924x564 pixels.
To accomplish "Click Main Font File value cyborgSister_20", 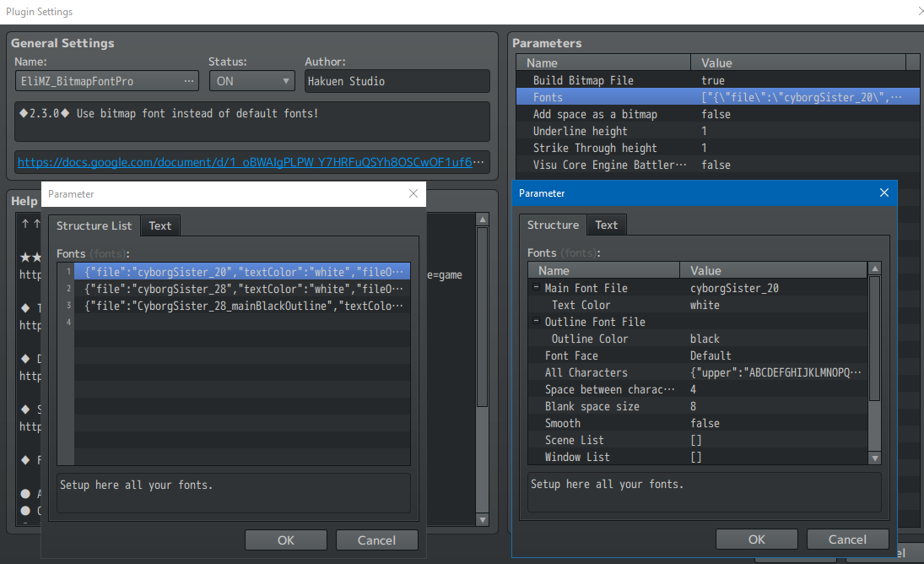I will tap(734, 288).
